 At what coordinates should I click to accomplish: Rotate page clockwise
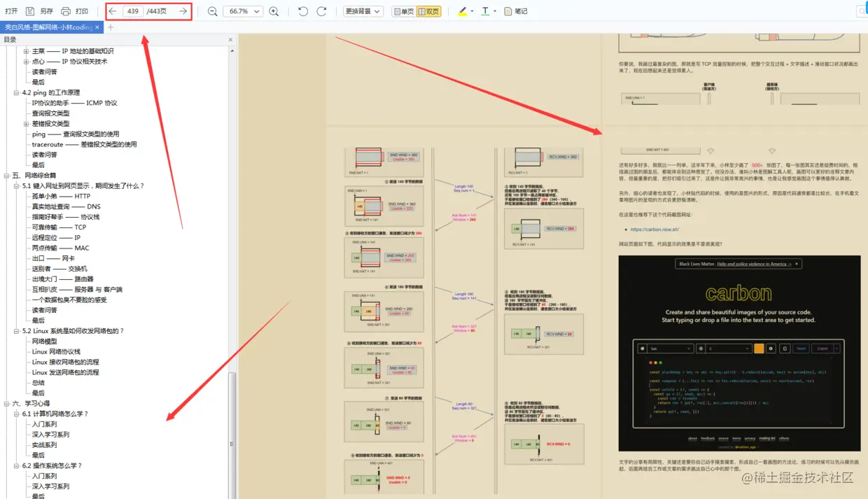tap(321, 11)
